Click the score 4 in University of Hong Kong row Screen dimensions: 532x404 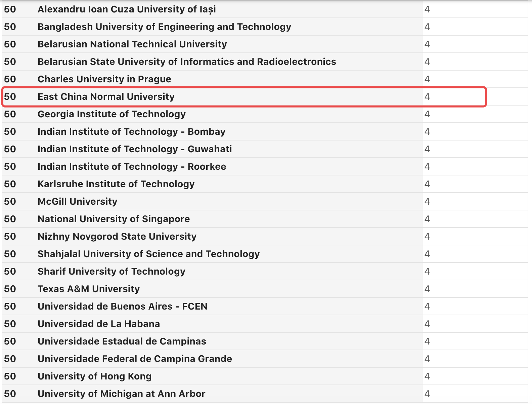click(x=427, y=376)
